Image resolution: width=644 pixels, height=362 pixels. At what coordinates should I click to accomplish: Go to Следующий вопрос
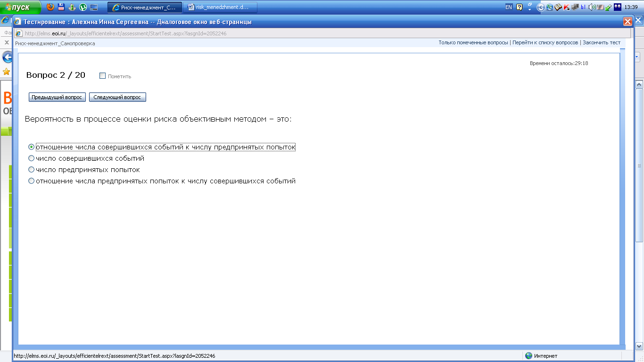[117, 97]
